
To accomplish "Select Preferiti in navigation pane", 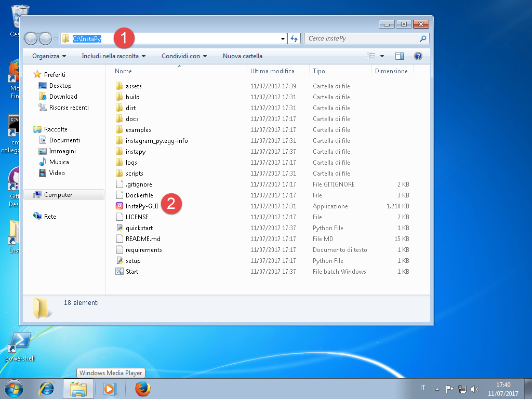I will [49, 75].
